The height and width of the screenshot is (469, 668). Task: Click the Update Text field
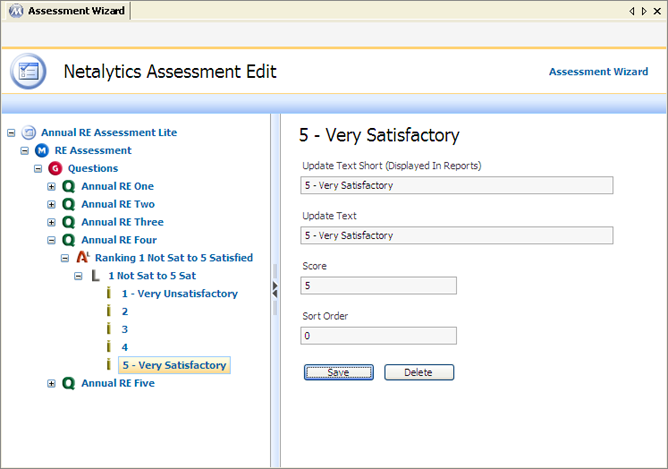point(457,235)
